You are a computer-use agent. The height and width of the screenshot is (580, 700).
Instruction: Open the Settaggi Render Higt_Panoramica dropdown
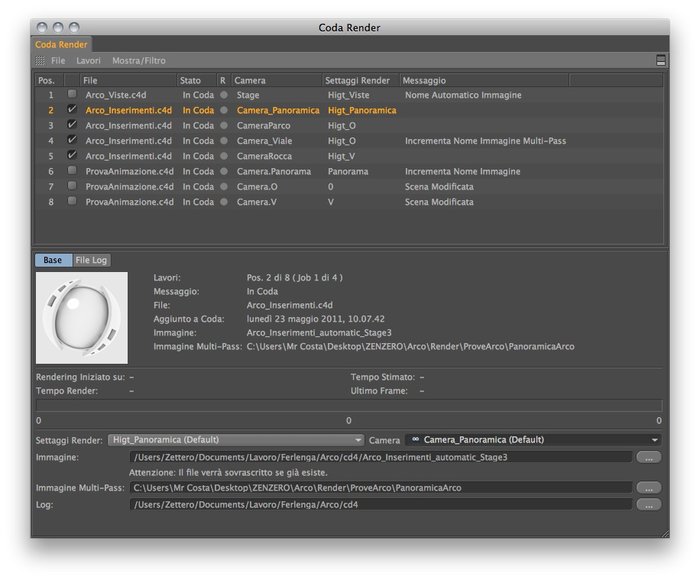point(236,440)
